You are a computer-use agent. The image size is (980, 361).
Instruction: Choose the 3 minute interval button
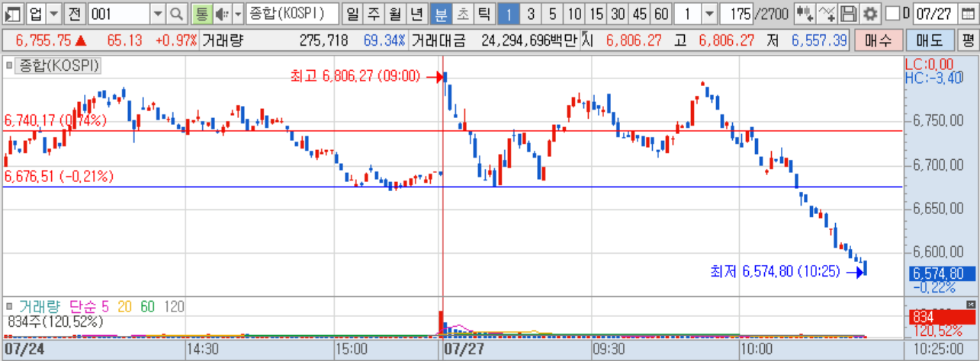tap(531, 13)
